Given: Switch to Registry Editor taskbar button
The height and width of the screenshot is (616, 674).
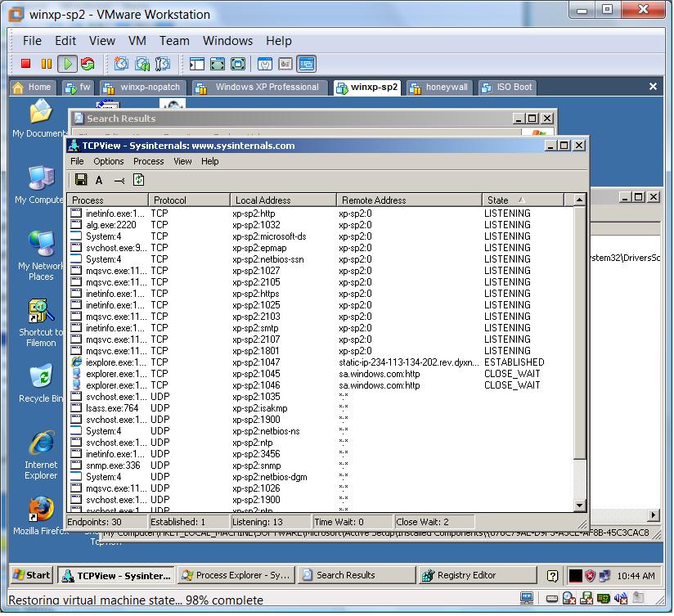Looking at the screenshot, I should 478,575.
